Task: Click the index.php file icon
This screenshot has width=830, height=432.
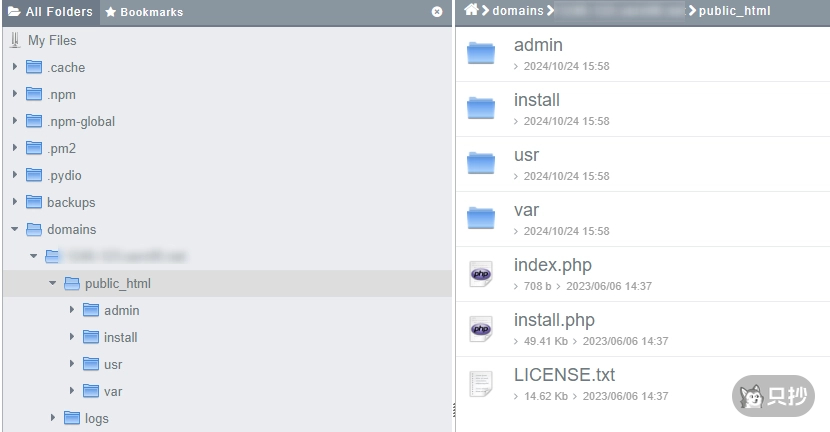Action: click(481, 274)
